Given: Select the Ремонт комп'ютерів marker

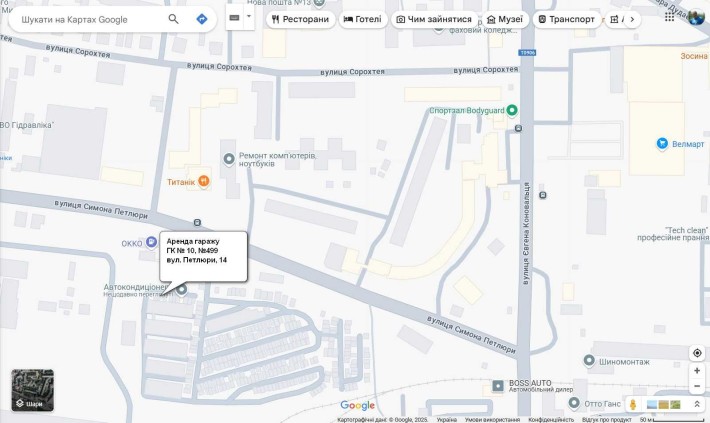Looking at the screenshot, I should (229, 159).
